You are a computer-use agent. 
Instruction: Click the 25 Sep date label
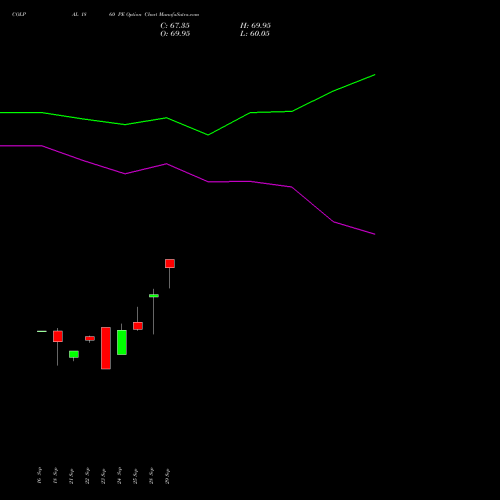coord(135,476)
